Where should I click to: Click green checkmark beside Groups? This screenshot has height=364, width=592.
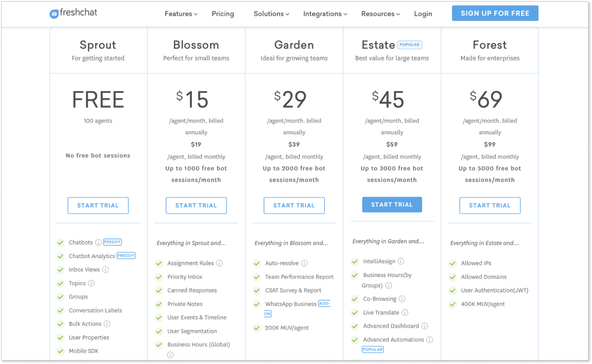click(60, 297)
